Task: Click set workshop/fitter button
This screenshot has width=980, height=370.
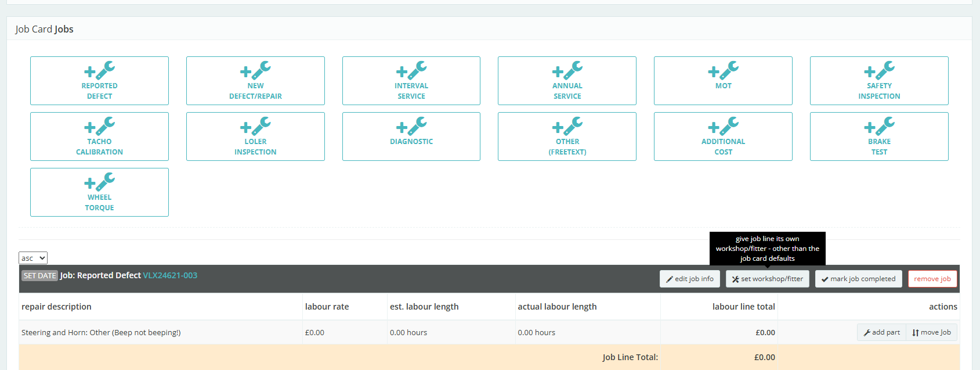Action: 768,279
